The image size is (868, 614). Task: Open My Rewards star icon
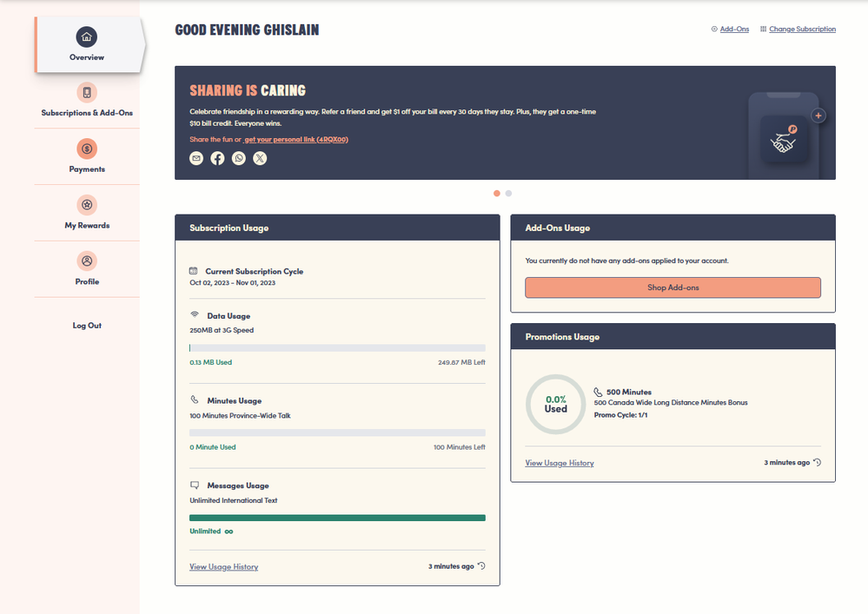point(87,205)
